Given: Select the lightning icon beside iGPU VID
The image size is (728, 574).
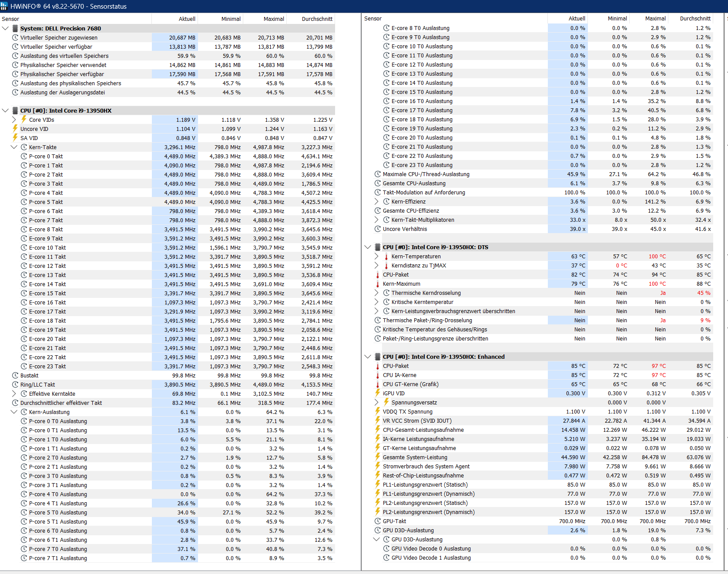Looking at the screenshot, I should tap(378, 393).
